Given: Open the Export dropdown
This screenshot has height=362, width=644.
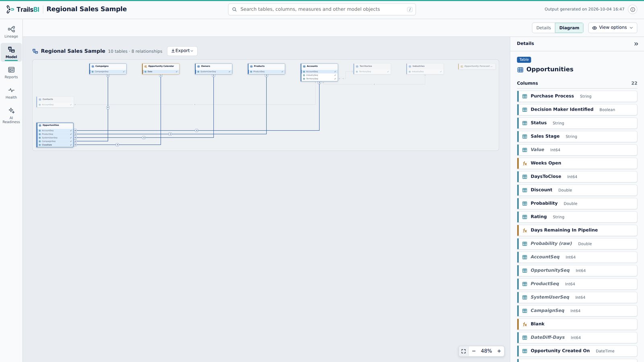Looking at the screenshot, I should click(182, 51).
